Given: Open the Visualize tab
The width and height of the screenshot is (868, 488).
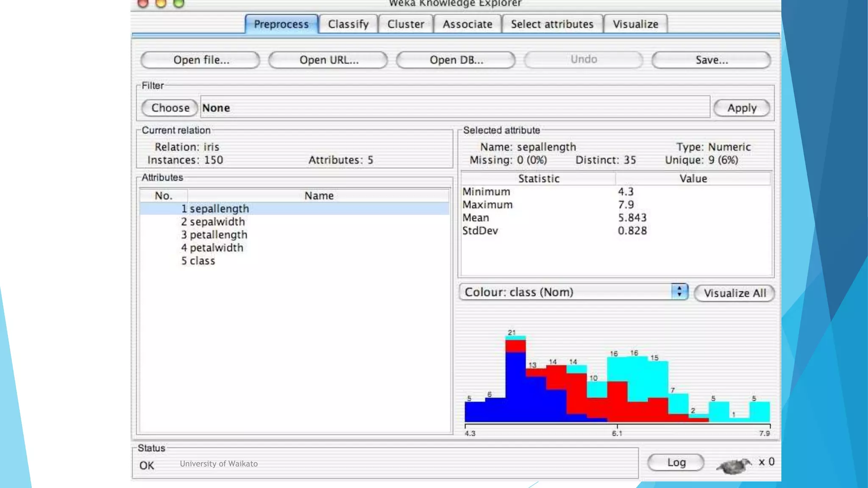Looking at the screenshot, I should [635, 24].
